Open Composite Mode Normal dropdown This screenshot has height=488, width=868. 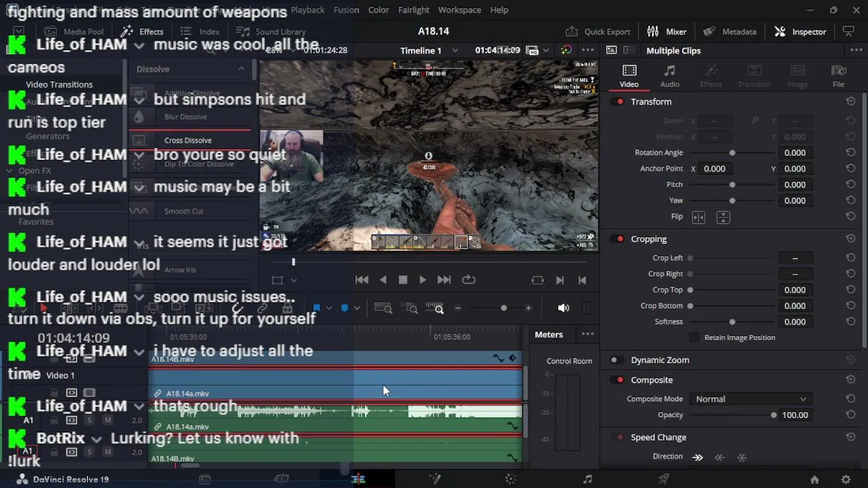coord(751,399)
